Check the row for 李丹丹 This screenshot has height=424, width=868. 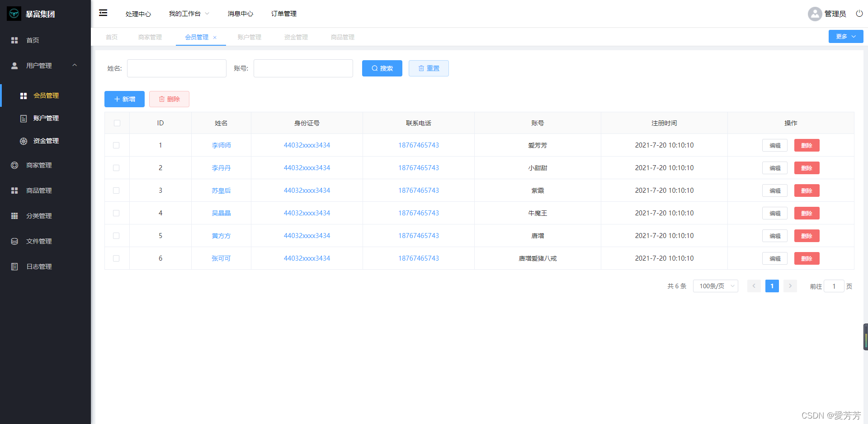(116, 168)
